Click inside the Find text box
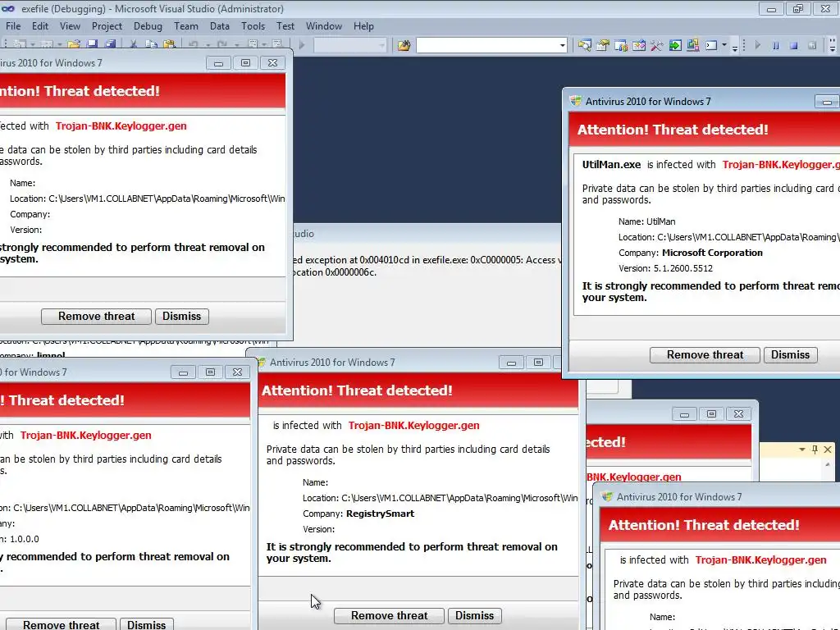Screen dimensions: 840x630 click(x=486, y=46)
